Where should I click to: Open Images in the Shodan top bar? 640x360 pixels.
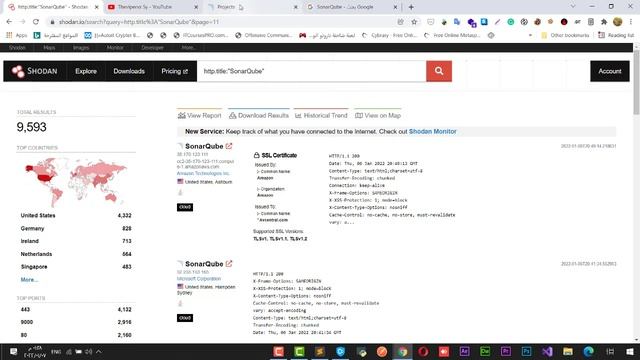click(x=81, y=48)
